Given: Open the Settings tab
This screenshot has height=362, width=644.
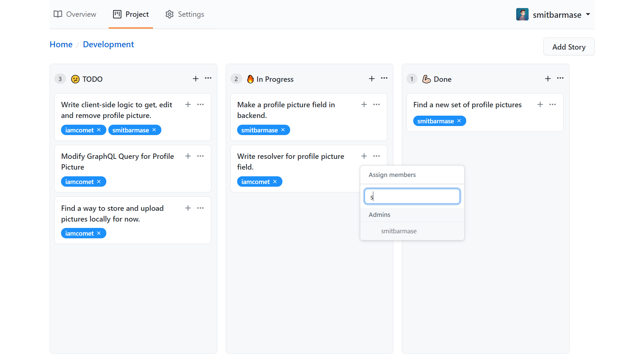Looking at the screenshot, I should click(184, 14).
